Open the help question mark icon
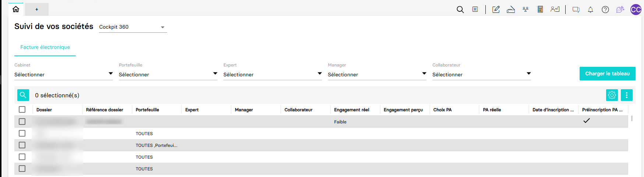The height and width of the screenshot is (177, 644). (x=605, y=10)
